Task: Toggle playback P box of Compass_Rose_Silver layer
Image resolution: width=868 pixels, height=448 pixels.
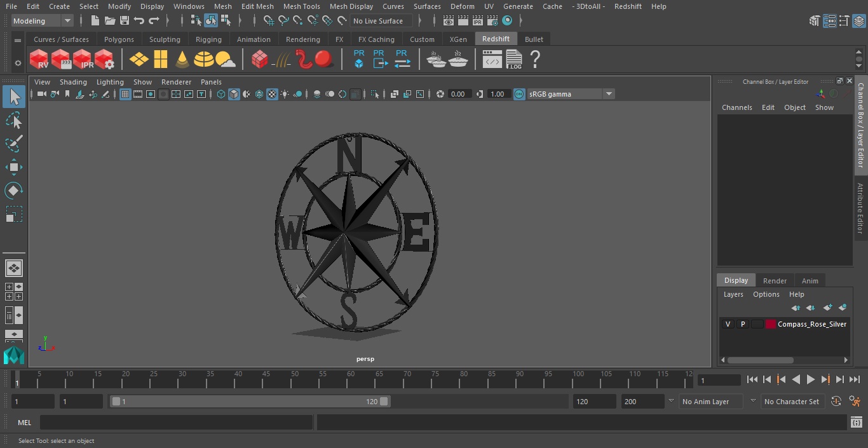Action: [742, 324]
